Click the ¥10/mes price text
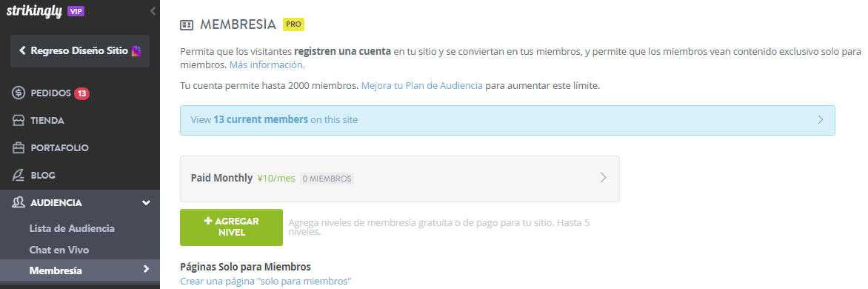 pyautogui.click(x=276, y=179)
